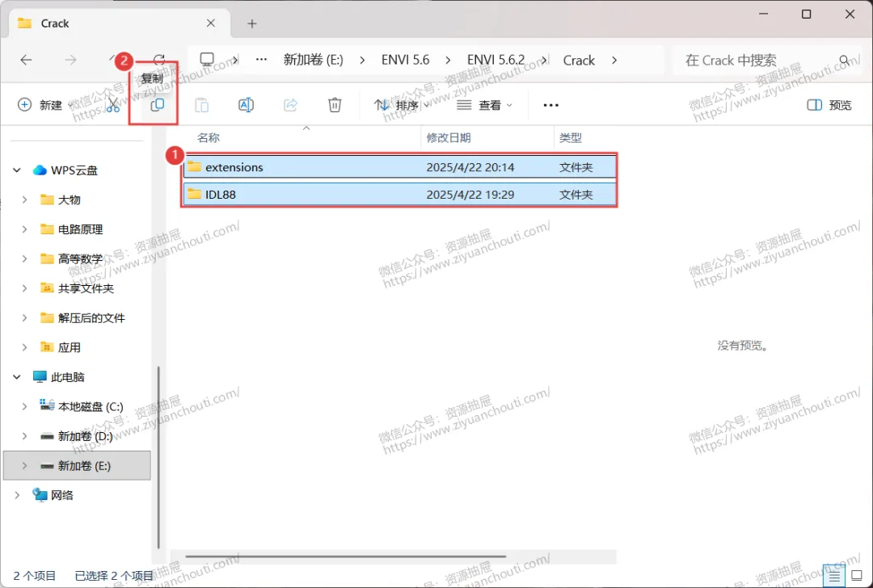873x588 pixels.
Task: Open the View dropdown
Action: point(484,105)
